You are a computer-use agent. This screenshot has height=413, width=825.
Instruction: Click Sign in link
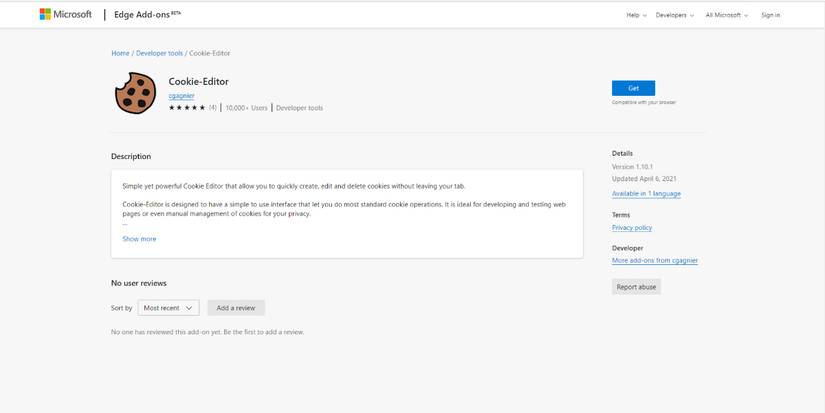(770, 15)
